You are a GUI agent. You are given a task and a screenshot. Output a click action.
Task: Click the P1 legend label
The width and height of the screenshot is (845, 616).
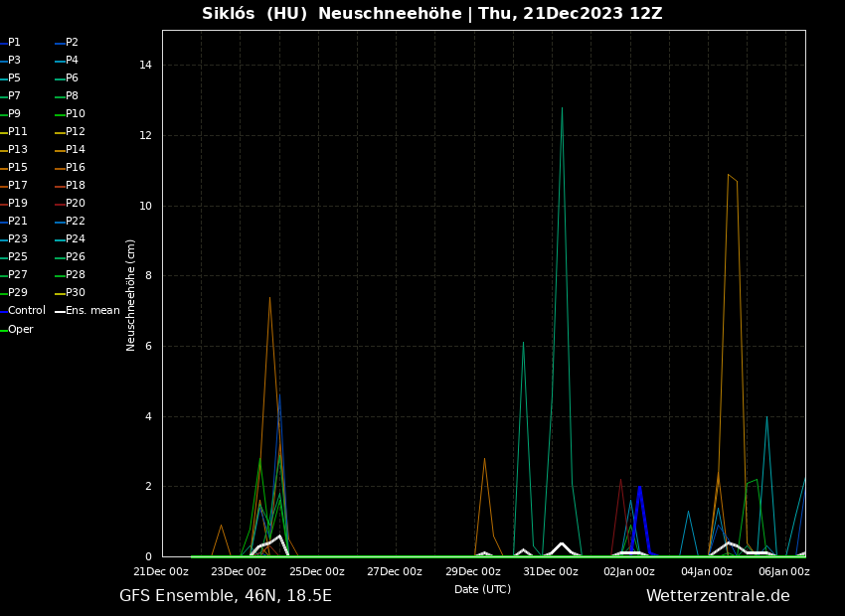[x=15, y=43]
